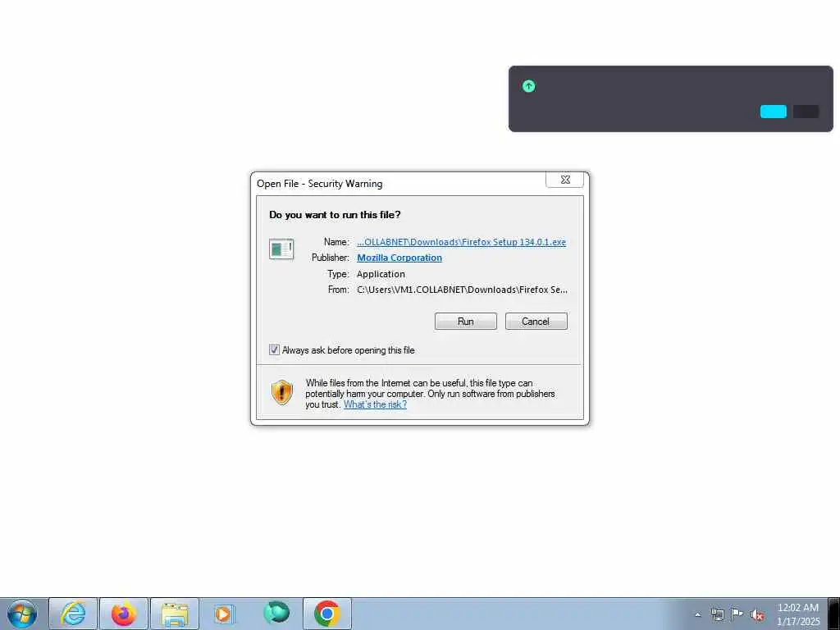Screen dimensions: 840x630
Task: Open the What's the risk? link
Action: point(375,404)
